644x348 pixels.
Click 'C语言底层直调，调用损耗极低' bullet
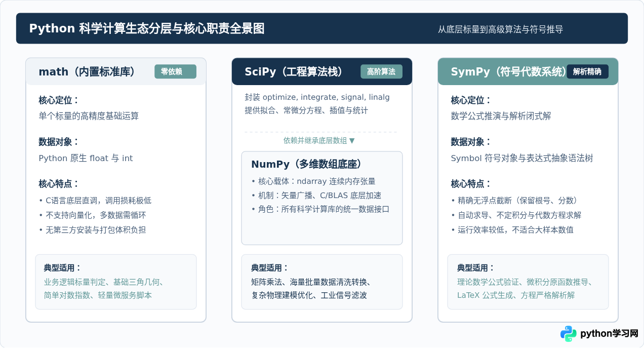pyautogui.click(x=95, y=200)
